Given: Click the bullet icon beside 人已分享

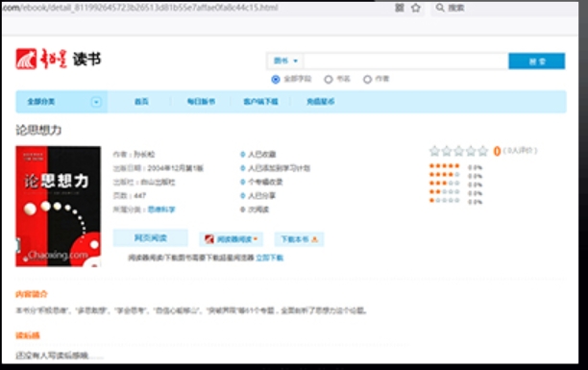Looking at the screenshot, I should click(243, 195).
